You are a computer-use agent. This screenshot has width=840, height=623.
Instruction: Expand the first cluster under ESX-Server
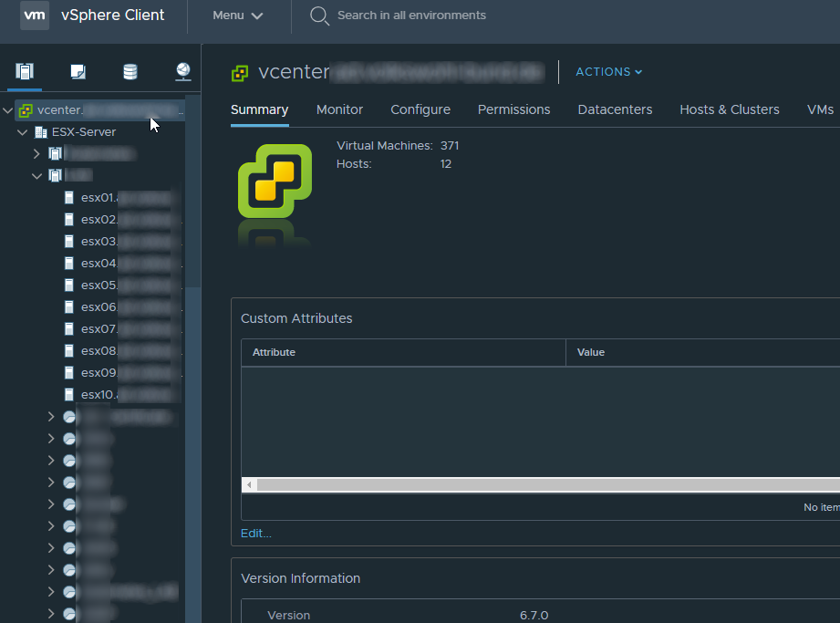[x=36, y=154]
